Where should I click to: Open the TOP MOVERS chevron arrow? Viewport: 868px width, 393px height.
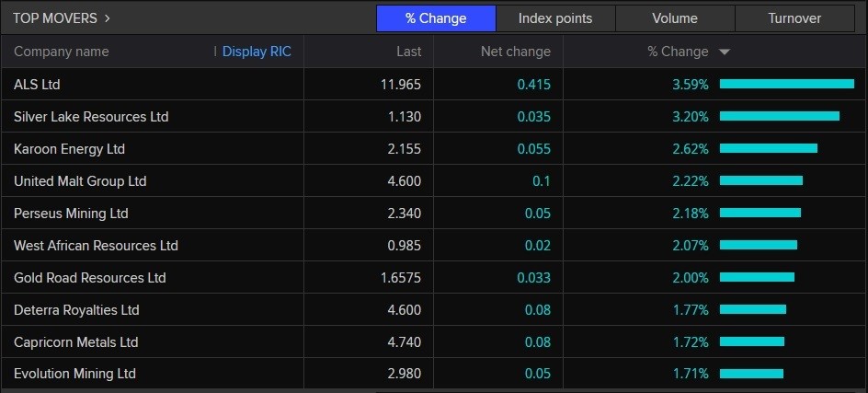(x=107, y=18)
